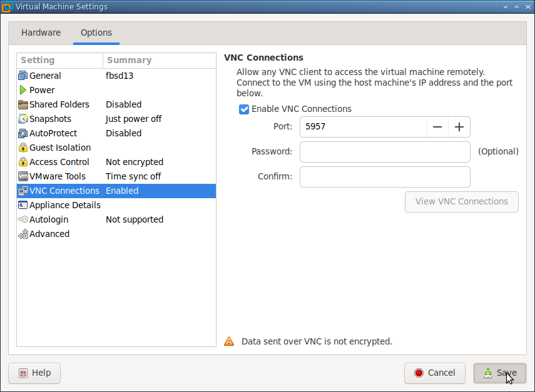Click the Autologin key icon
Image resolution: width=535 pixels, height=392 pixels.
[23, 219]
